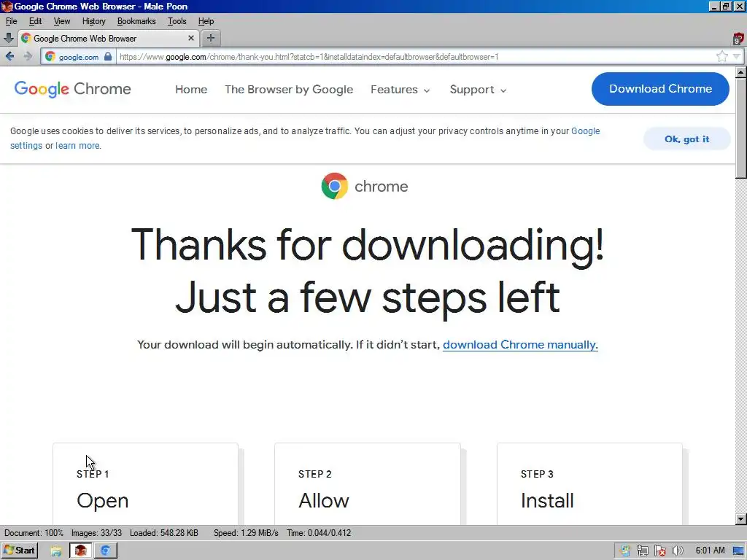Click the round chrome logo above the heading
Viewport: 747px width, 560px height.
[x=334, y=186]
